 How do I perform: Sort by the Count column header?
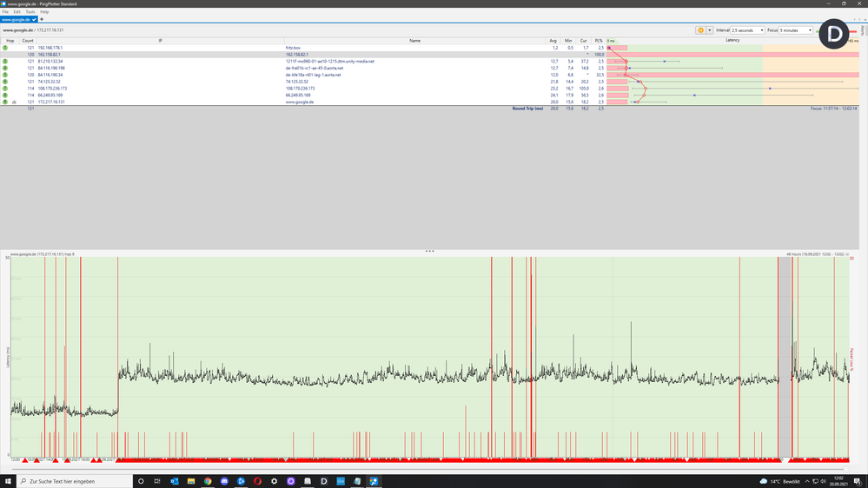tap(28, 41)
